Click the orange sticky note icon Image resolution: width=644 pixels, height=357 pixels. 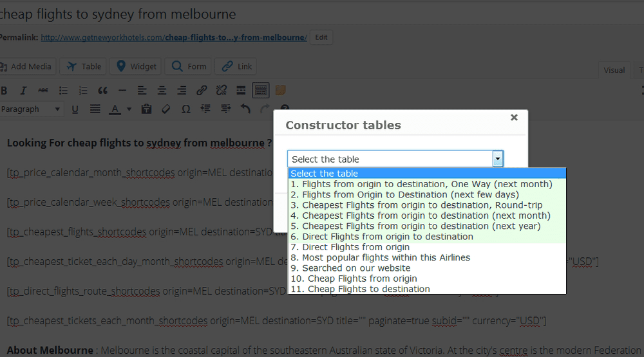pyautogui.click(x=281, y=90)
